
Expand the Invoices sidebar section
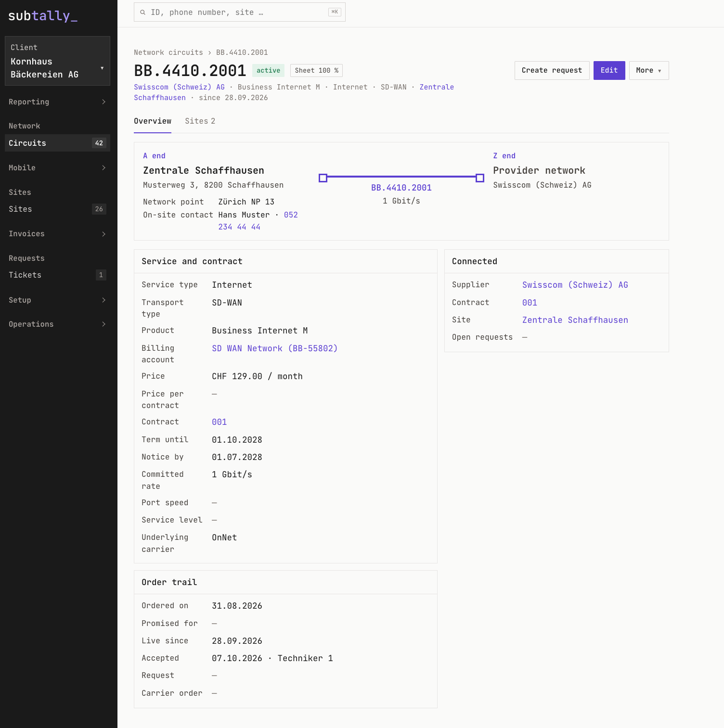(57, 234)
